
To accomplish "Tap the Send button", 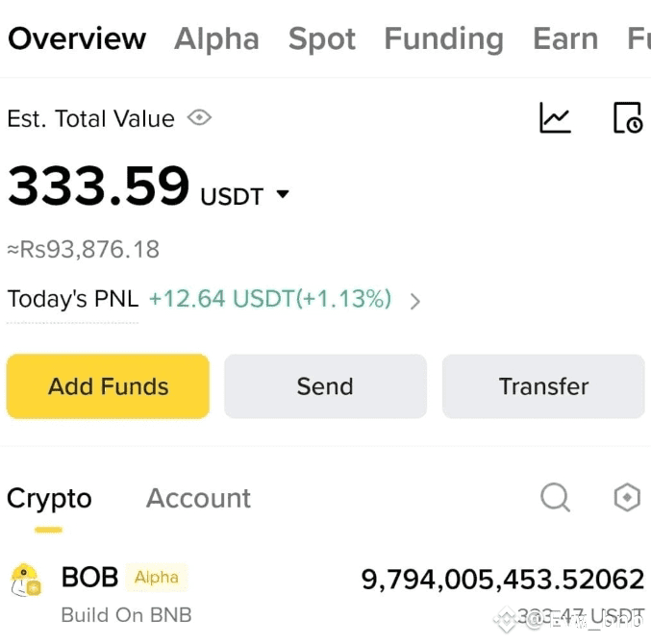I will tap(325, 386).
